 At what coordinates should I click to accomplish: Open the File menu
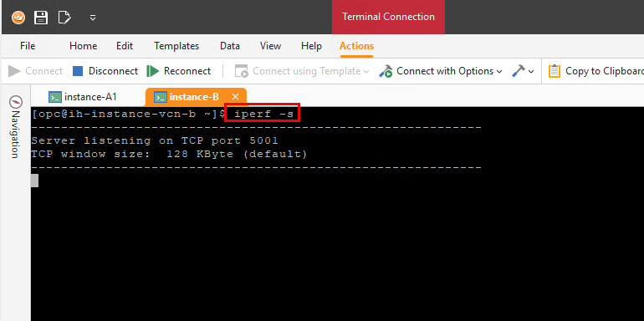(28, 46)
